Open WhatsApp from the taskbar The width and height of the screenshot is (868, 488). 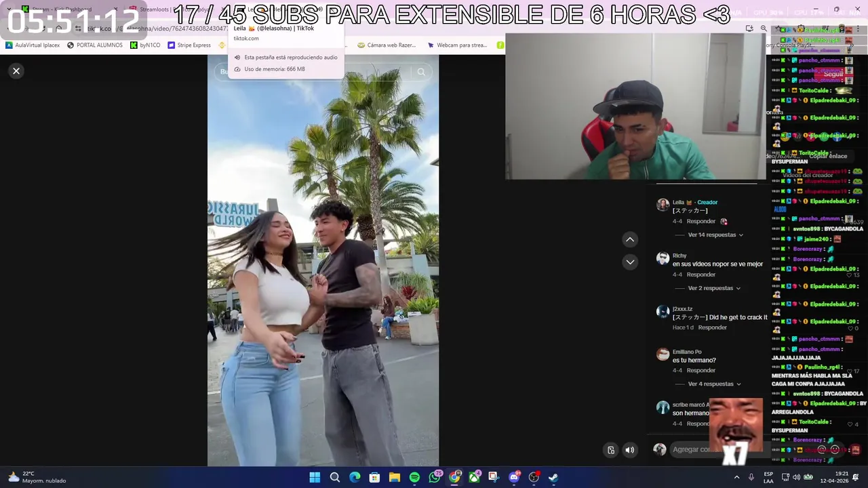(435, 477)
